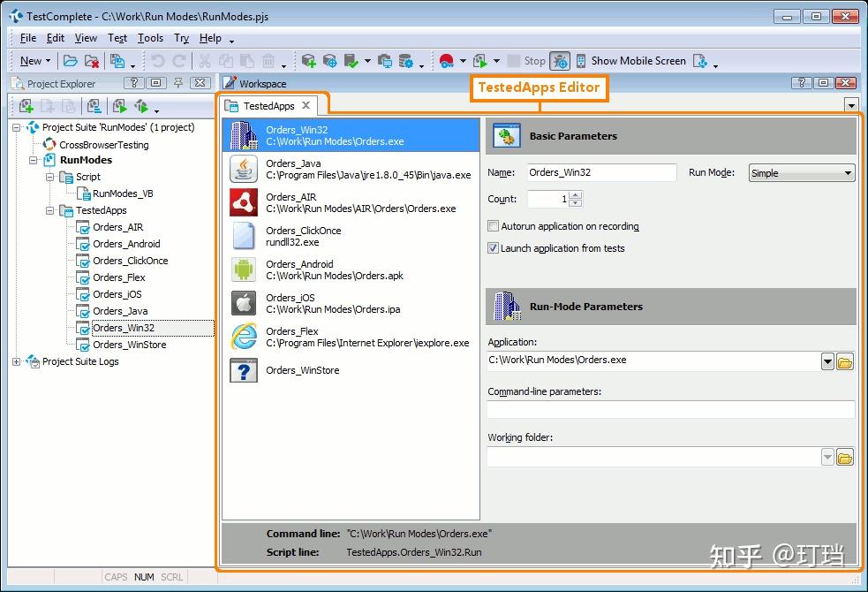The image size is (868, 592).
Task: Click Run Project Suite icon in Project Explorer toolbar
Action: (141, 106)
